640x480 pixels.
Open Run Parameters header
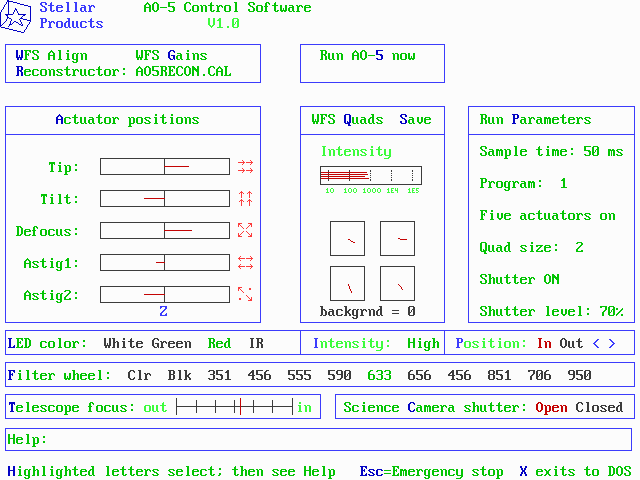point(535,120)
